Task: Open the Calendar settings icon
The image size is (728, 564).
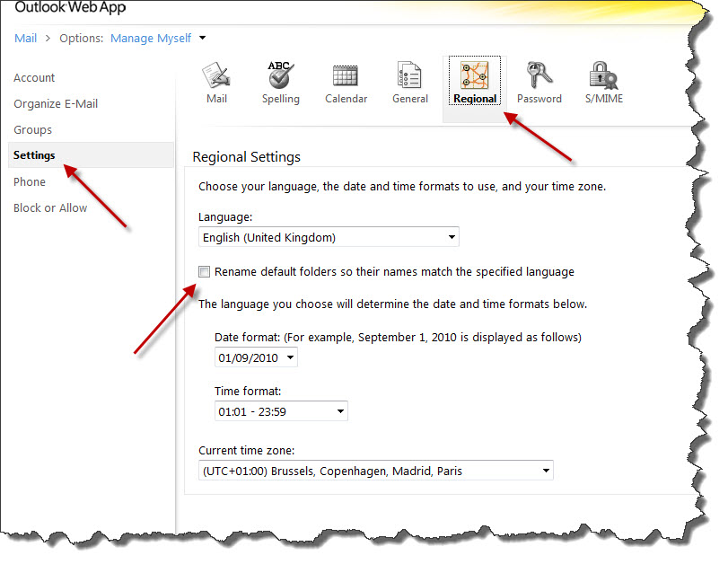Action: pos(346,75)
